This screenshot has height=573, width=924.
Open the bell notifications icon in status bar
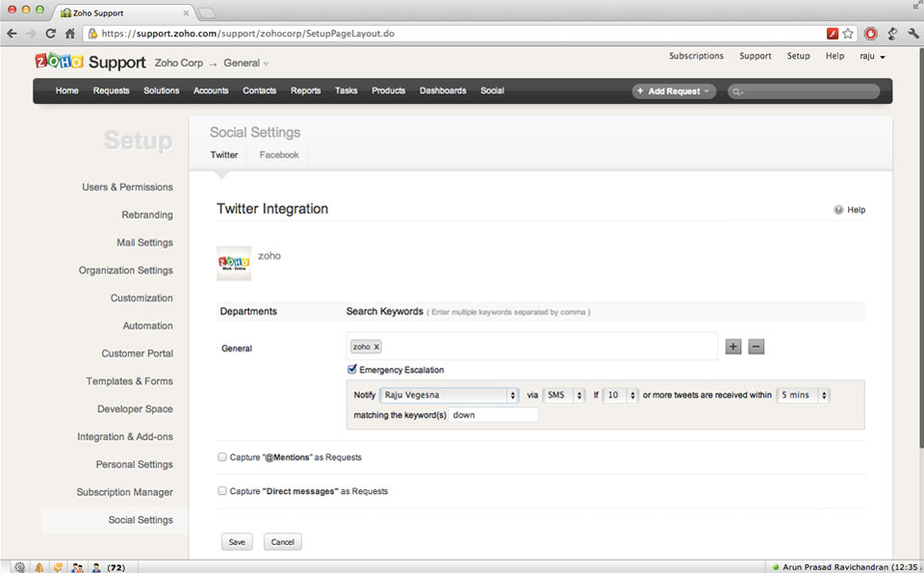[38, 567]
